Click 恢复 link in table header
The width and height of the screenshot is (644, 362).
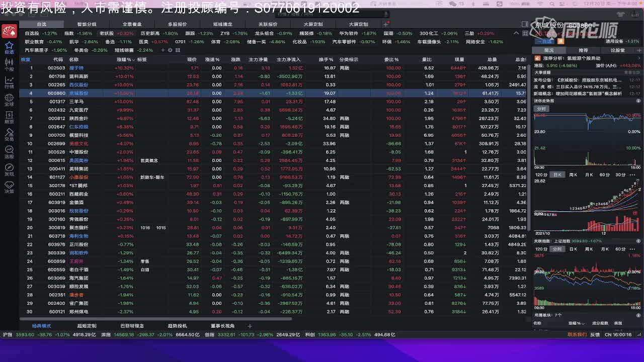click(x=25, y=59)
